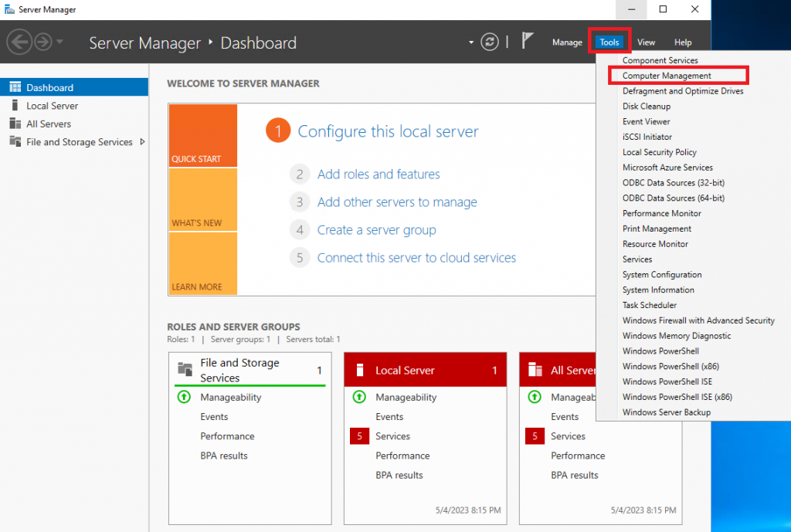The image size is (791, 532).
Task: Click All Servers Services red 5 badge
Action: (535, 436)
